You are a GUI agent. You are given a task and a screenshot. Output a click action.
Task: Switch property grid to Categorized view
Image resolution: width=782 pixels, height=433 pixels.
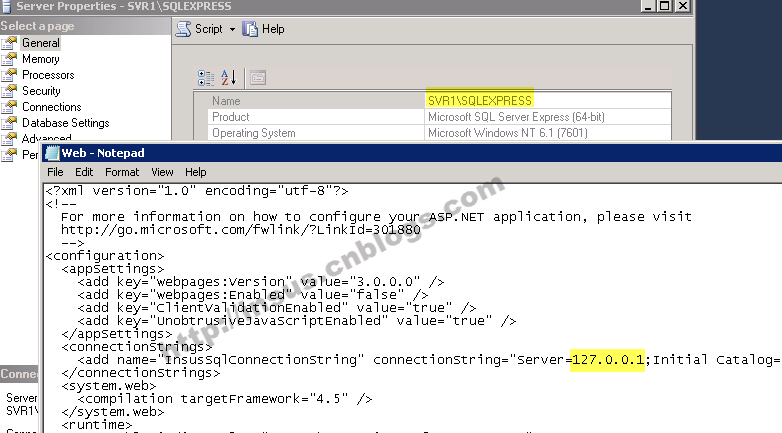(206, 78)
